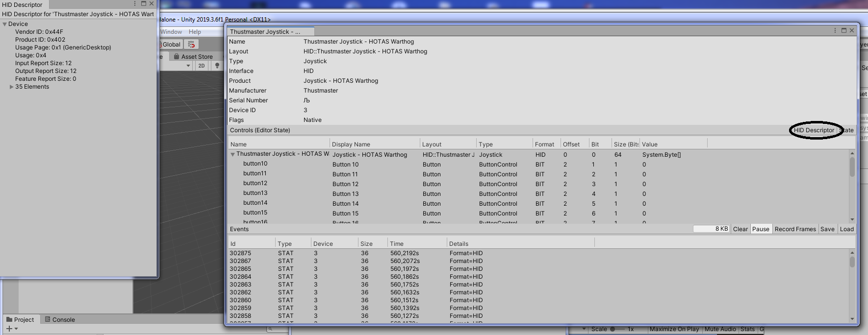868x335 pixels.
Task: Select event 302862 in the events list
Action: tap(538, 292)
